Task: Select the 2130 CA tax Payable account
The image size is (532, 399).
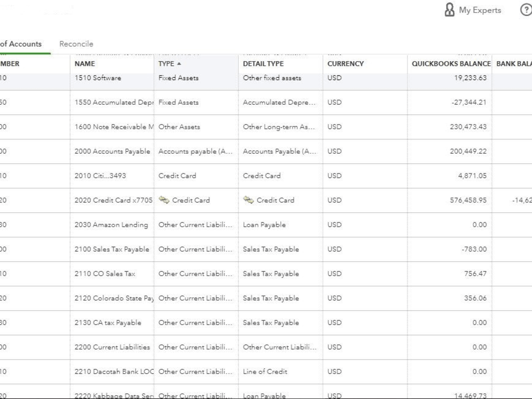Action: pyautogui.click(x=108, y=322)
